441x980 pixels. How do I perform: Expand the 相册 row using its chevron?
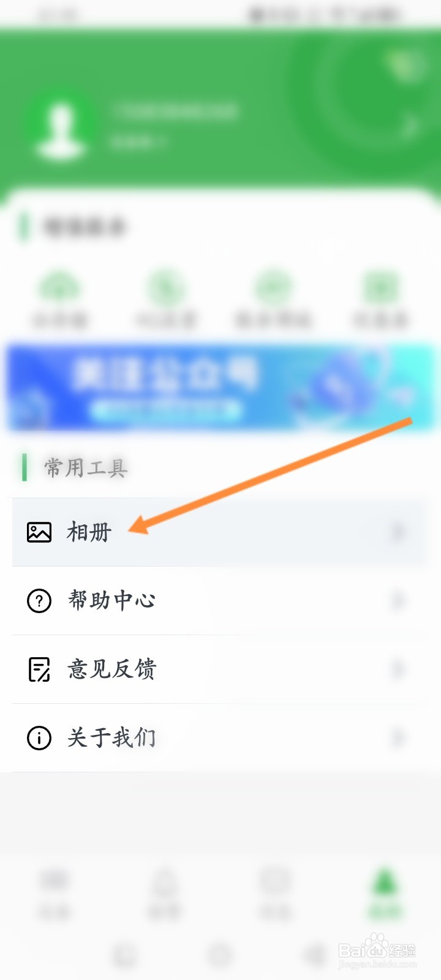[398, 532]
